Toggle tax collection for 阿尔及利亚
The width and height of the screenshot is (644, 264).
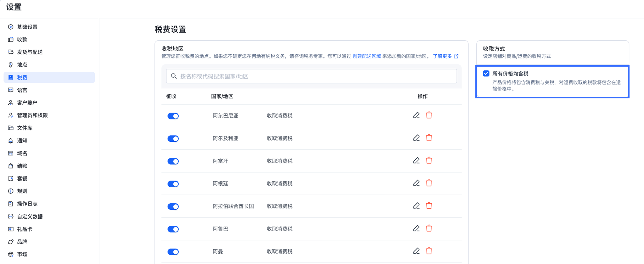(x=173, y=139)
